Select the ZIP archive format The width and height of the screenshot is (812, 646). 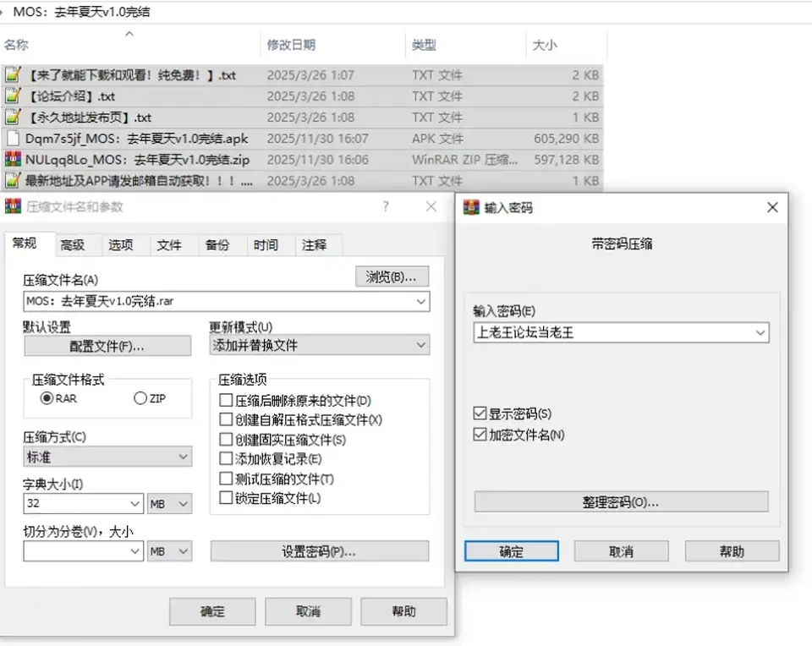tap(140, 398)
